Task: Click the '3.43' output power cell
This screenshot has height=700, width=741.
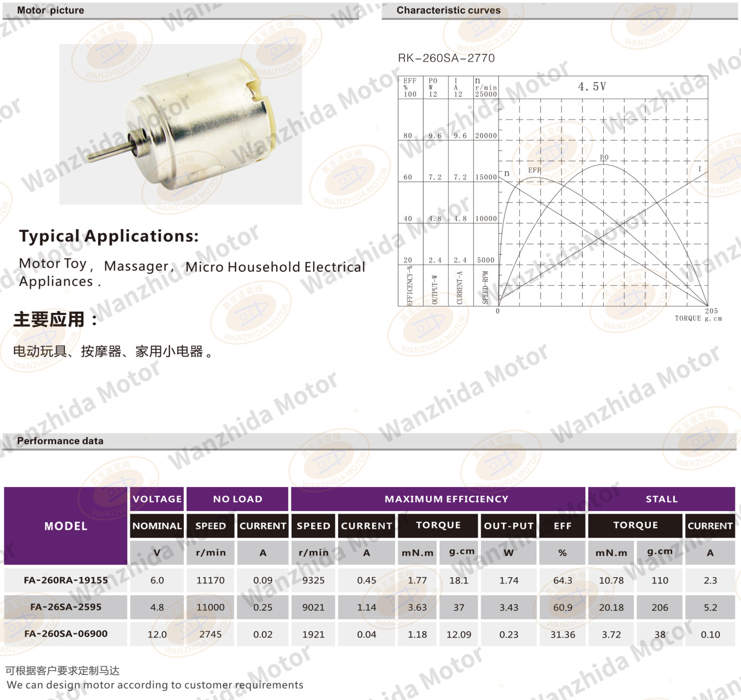Action: coord(509,608)
